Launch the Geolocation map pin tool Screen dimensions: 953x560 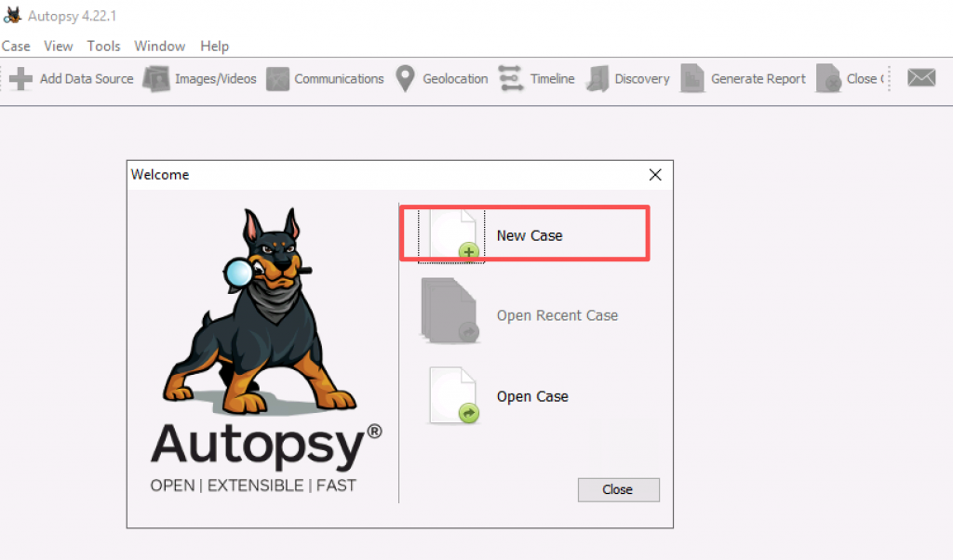[x=405, y=79]
